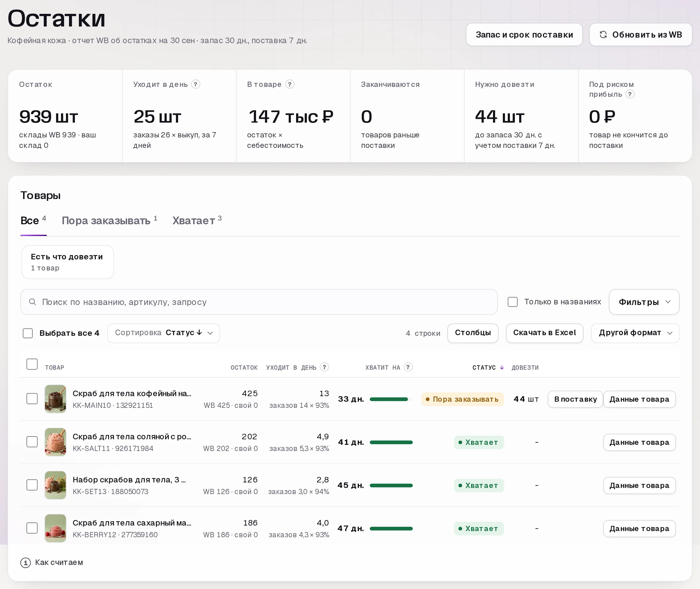
Task: Select checkbox for KK-SALT11 salt scrub row
Action: (32, 442)
